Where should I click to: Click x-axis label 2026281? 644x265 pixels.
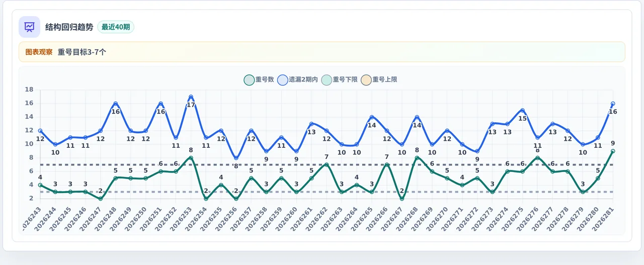click(603, 218)
